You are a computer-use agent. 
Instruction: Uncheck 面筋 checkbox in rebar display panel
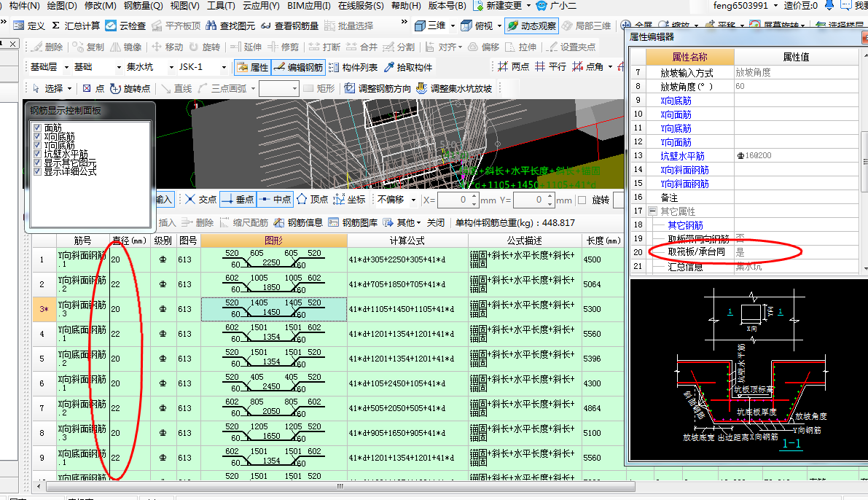pos(37,128)
